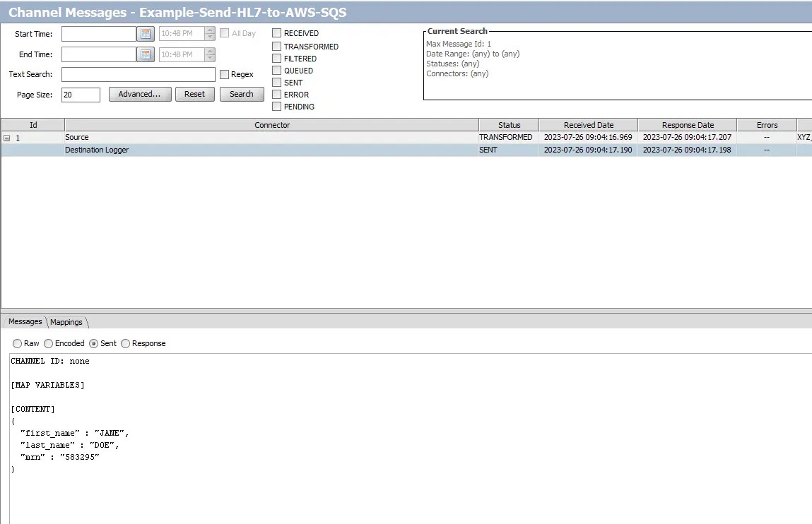The width and height of the screenshot is (812, 524).
Task: Check the PENDING status filter
Action: tap(276, 106)
